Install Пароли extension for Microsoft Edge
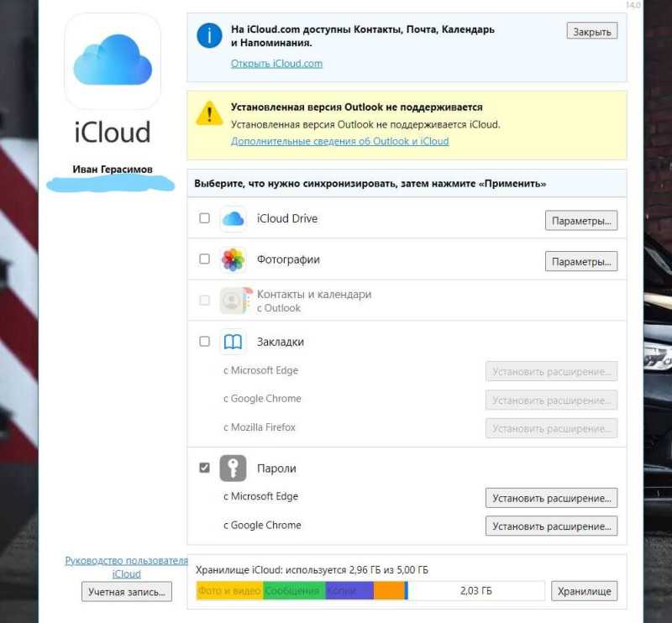672x623 pixels. click(x=552, y=498)
